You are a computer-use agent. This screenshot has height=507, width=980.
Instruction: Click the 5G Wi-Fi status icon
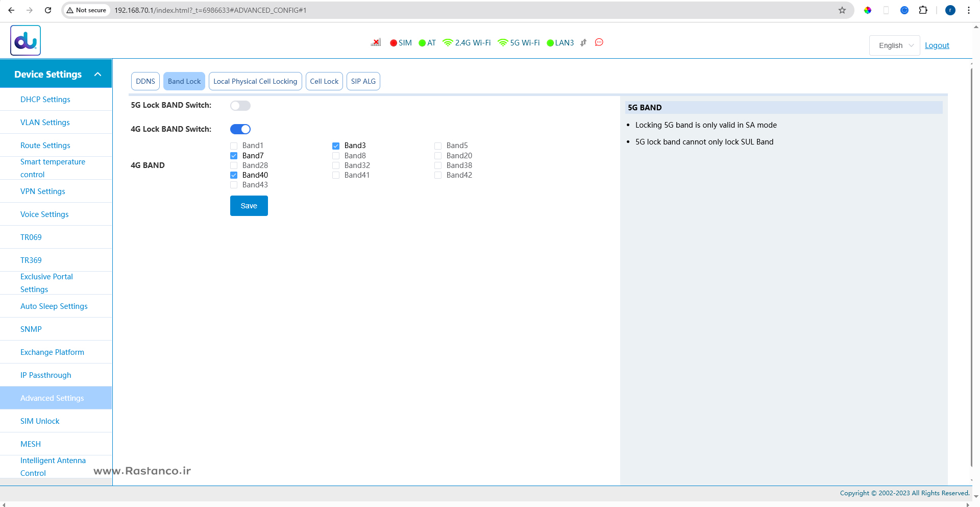[503, 43]
